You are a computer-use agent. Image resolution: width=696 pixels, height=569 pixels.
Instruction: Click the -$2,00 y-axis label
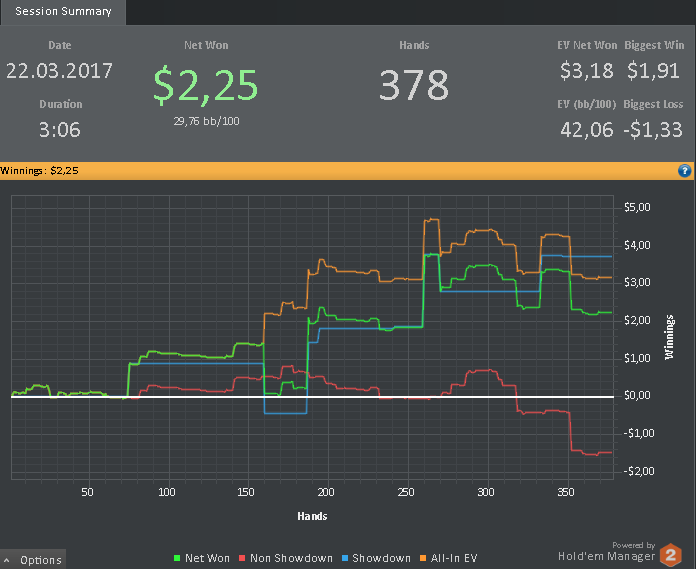[x=638, y=471]
